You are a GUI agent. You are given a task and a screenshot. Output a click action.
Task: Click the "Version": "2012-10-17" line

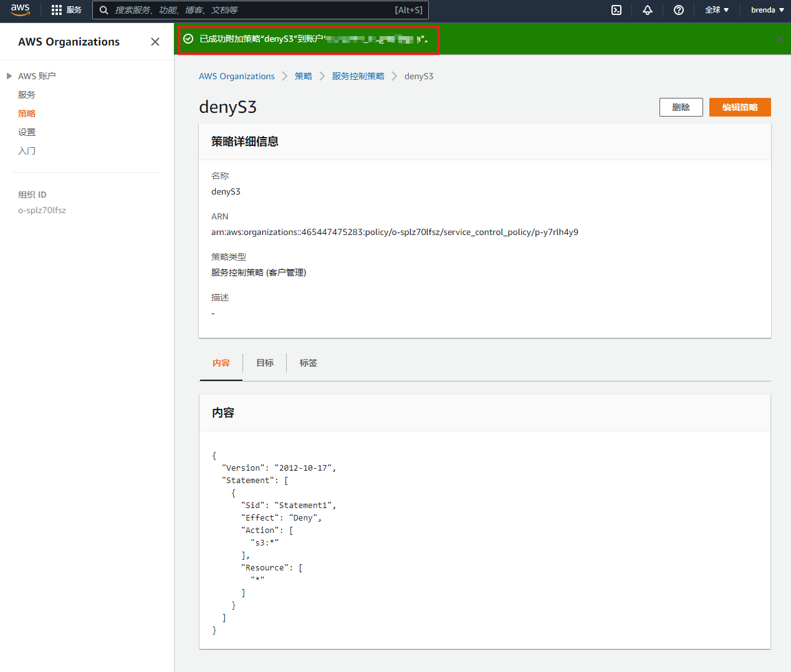point(279,468)
